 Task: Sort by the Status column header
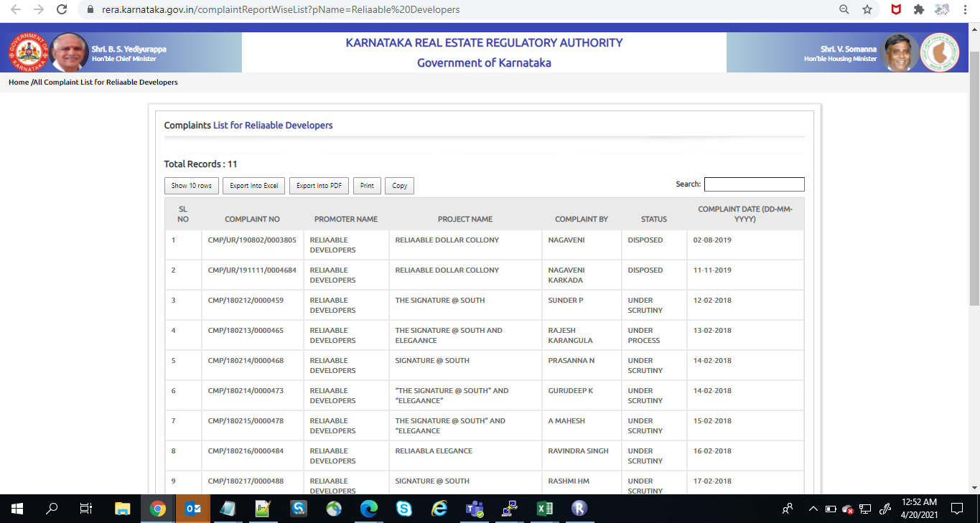(x=653, y=219)
